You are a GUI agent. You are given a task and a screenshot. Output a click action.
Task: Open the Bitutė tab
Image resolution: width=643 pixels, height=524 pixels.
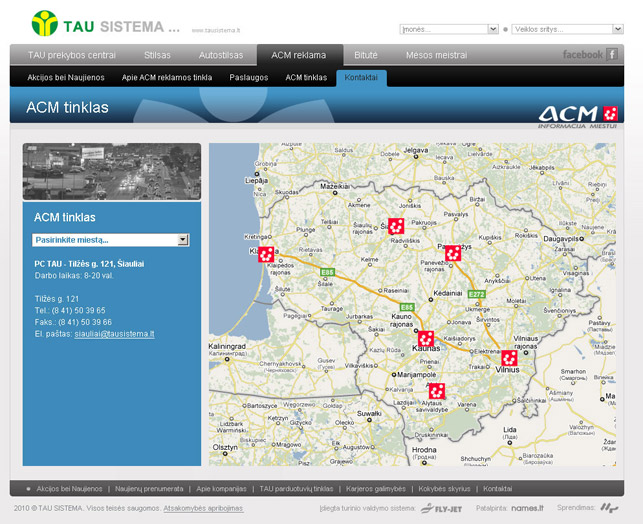366,55
